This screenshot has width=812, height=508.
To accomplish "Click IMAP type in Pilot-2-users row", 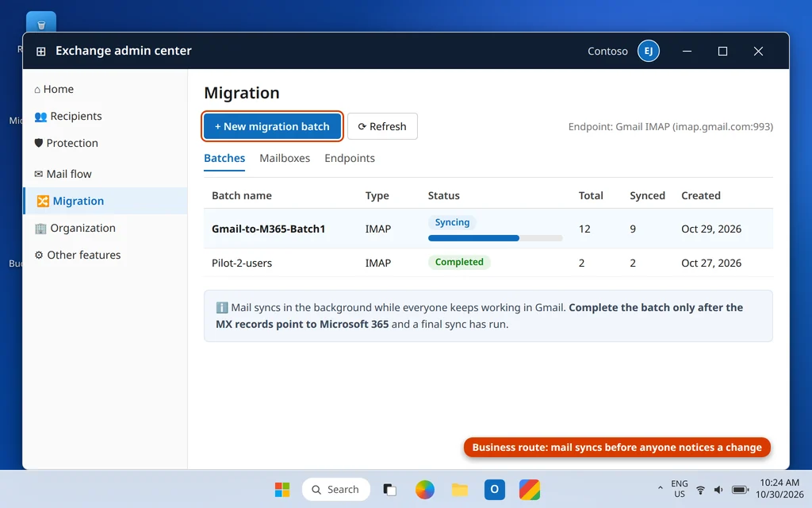I will 378,264.
